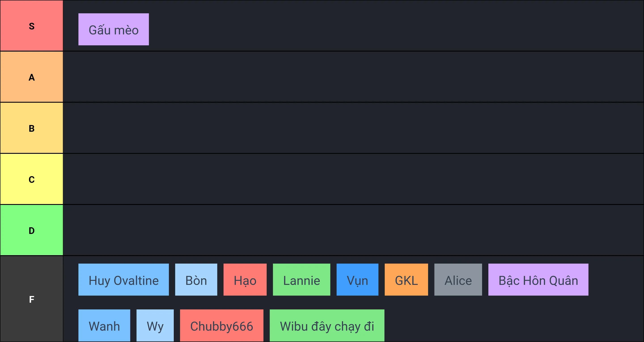Select the Wibu đây chạy đi tile
This screenshot has height=342, width=644.
click(327, 325)
